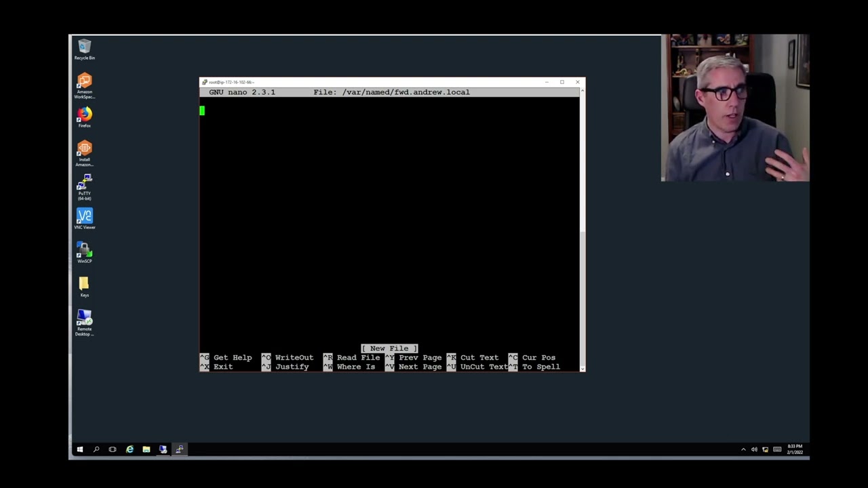868x488 pixels.
Task: Open the Keys folder on the desktop
Action: point(84,287)
